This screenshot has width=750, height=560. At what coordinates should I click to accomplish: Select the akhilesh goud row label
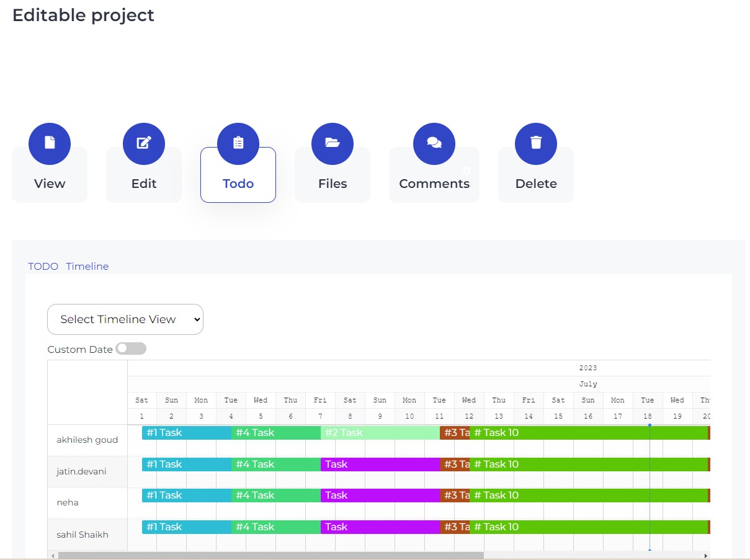click(x=87, y=440)
